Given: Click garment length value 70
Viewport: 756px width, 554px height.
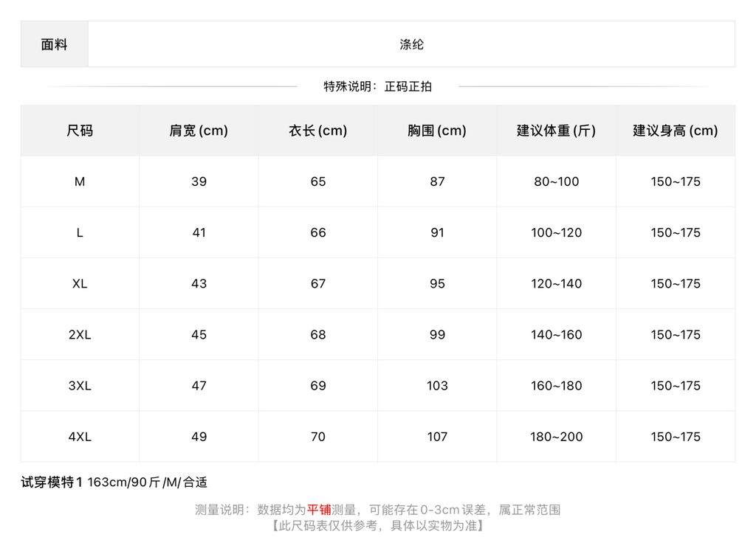Looking at the screenshot, I should point(317,437).
